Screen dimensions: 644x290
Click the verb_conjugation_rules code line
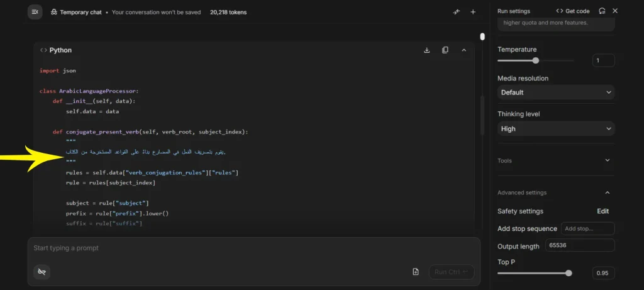coord(152,172)
